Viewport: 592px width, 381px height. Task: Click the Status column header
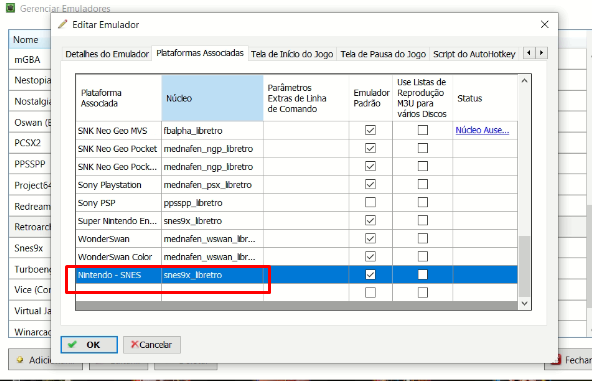tap(485, 98)
